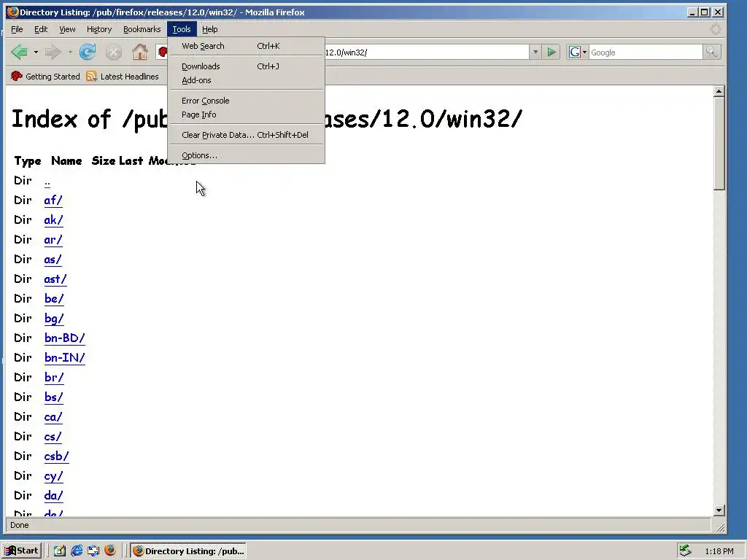The width and height of the screenshot is (747, 560).
Task: Open Internet Explorer from quick launch
Action: 76,551
